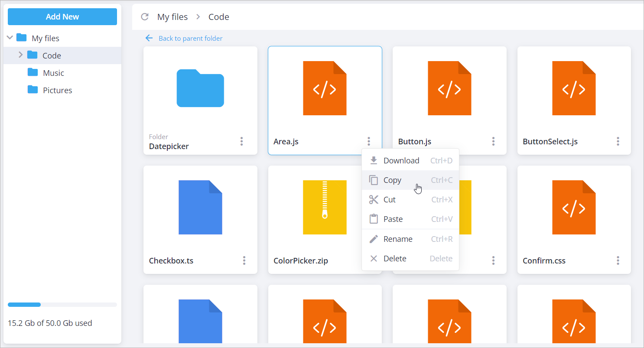Follow the Back to parent folder link

coord(190,39)
